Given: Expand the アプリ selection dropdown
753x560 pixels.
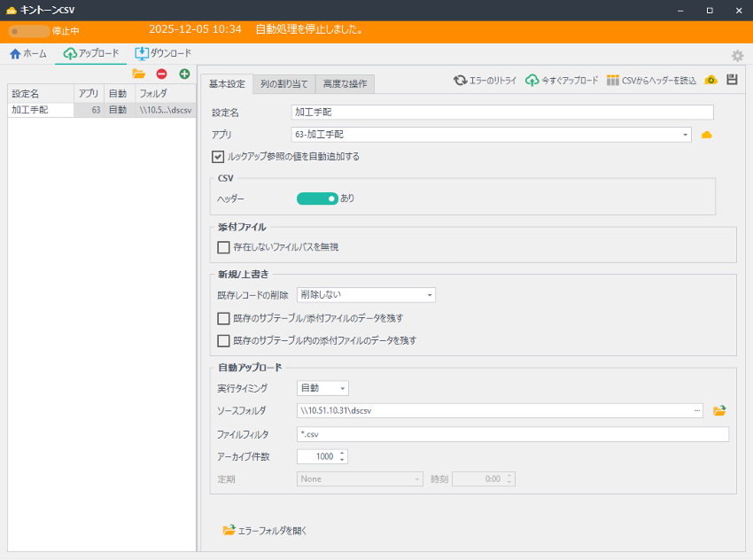Looking at the screenshot, I should pyautogui.click(x=491, y=135).
